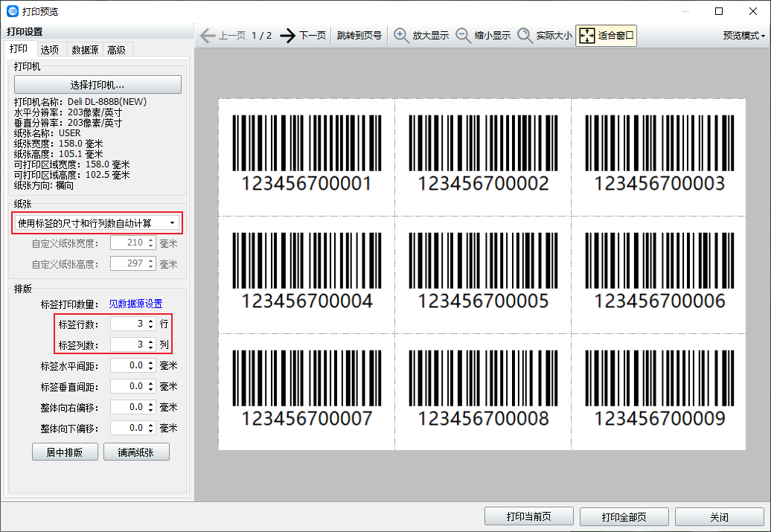This screenshot has height=532, width=771.
Task: Increase 标签垂直间距 using up arrow
Action: (x=150, y=383)
